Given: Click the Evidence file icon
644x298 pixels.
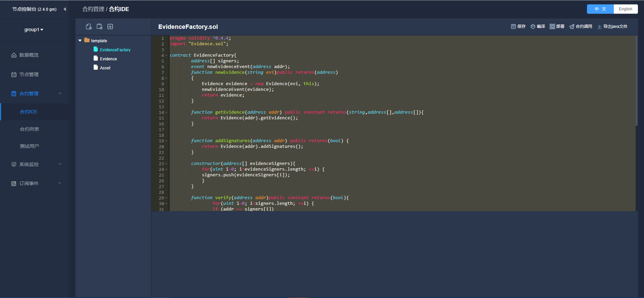Looking at the screenshot, I should click(x=96, y=58).
